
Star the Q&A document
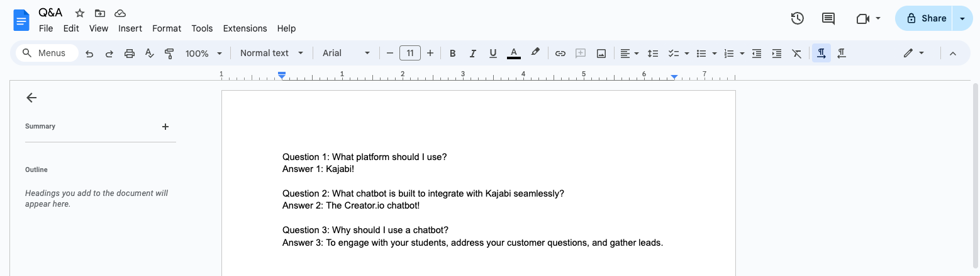[x=80, y=13]
